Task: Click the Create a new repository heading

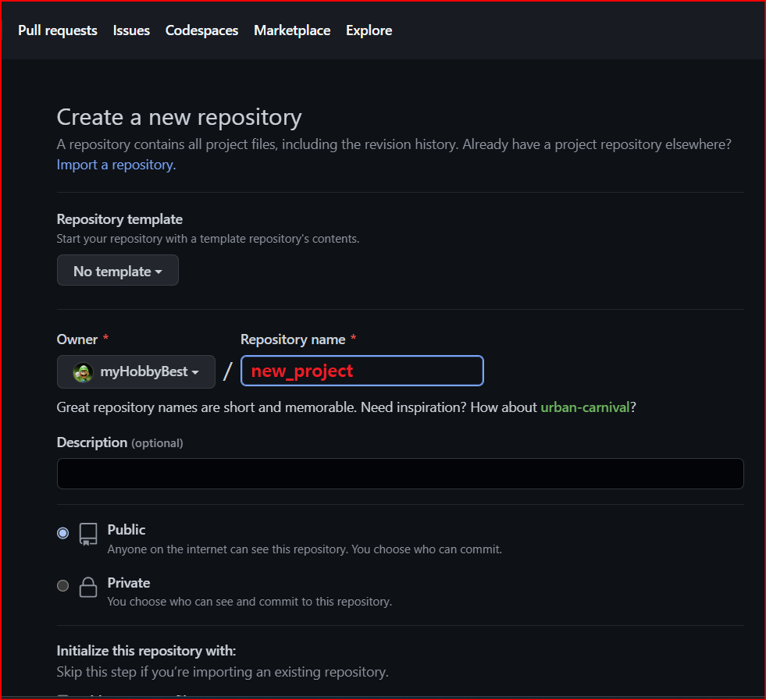Action: (x=179, y=117)
